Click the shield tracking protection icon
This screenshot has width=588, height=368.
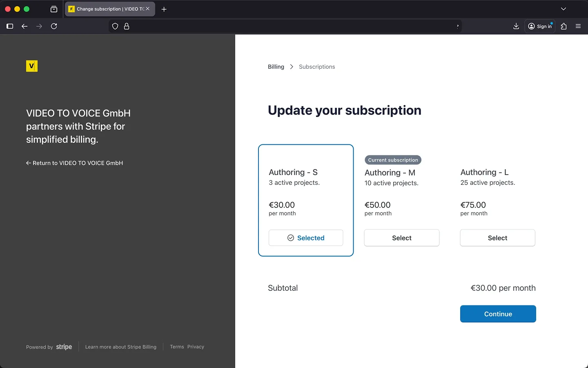point(115,26)
